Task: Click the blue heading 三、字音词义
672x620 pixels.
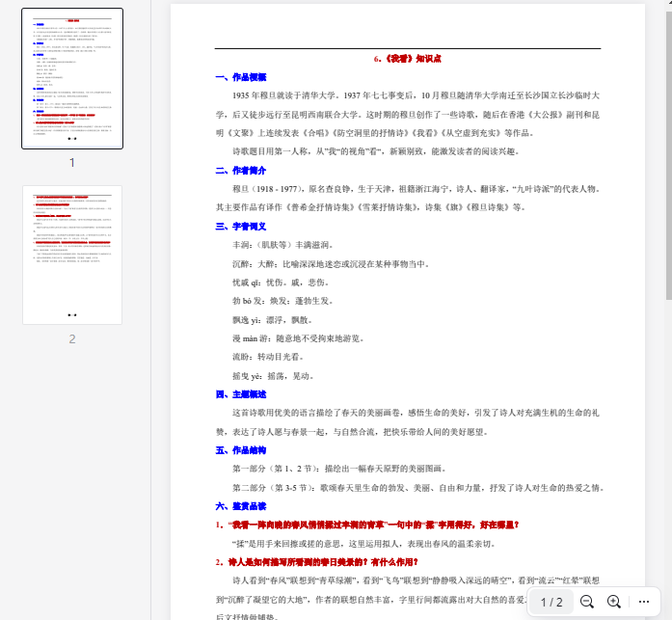Action: tap(241, 227)
